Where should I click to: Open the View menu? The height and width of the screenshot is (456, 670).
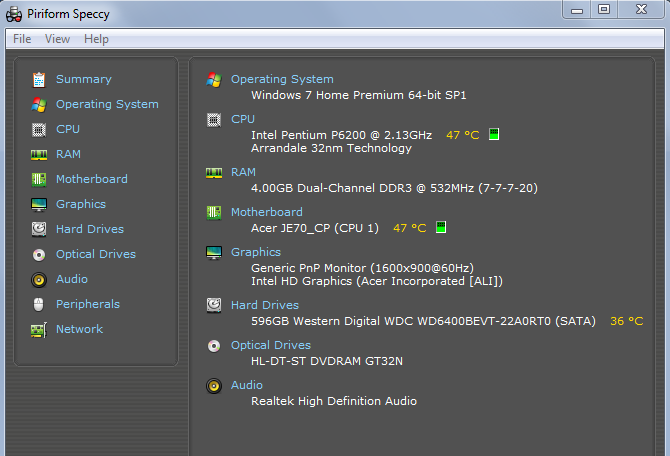(57, 39)
